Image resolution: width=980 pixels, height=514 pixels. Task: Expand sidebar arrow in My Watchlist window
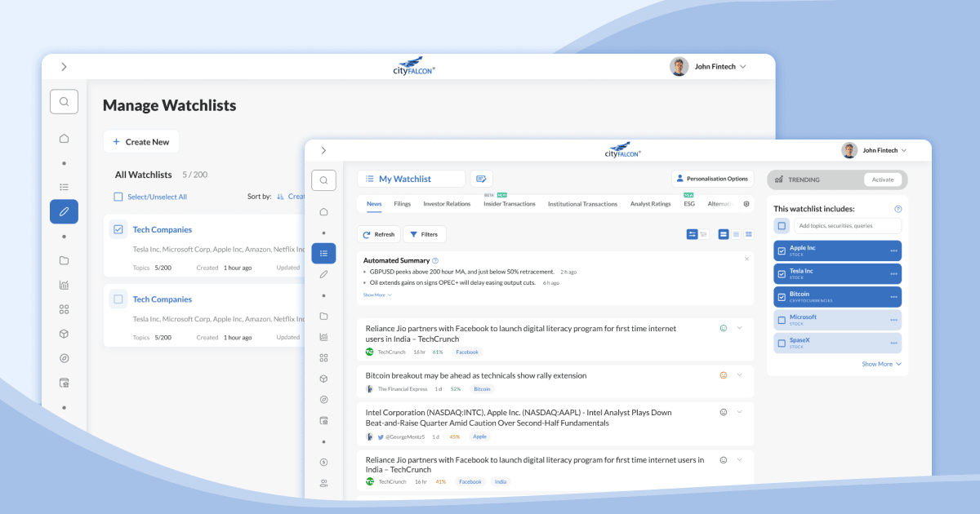pyautogui.click(x=323, y=150)
